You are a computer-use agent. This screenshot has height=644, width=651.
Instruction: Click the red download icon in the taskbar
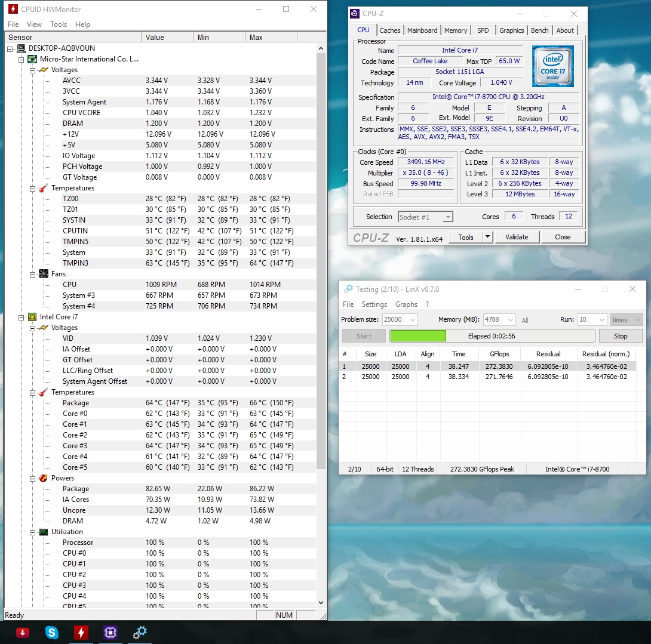(x=23, y=632)
